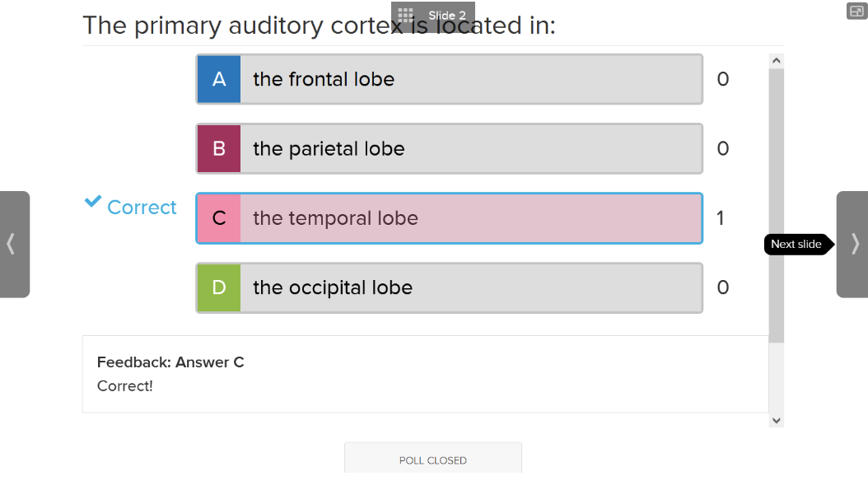Click the presenter view icon at top right
The width and height of the screenshot is (868, 481).
(x=857, y=11)
